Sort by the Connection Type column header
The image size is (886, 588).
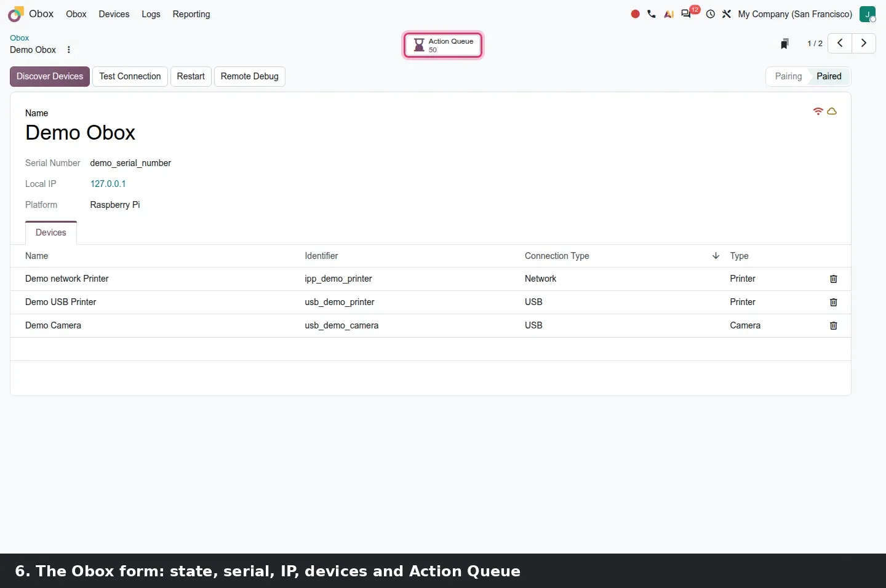click(557, 256)
